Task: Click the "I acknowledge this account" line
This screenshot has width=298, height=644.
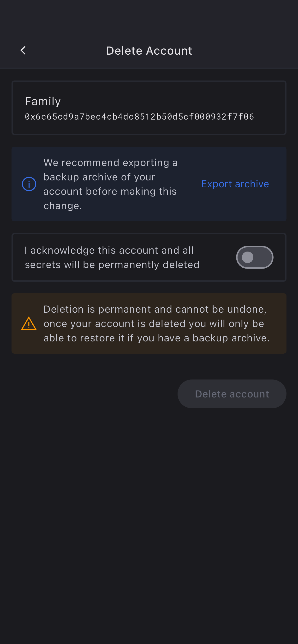Action: click(x=109, y=250)
